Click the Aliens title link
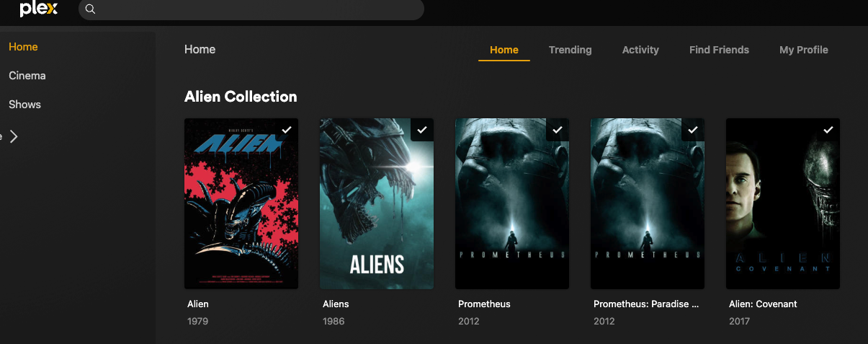Viewport: 868px width, 344px height. [336, 304]
